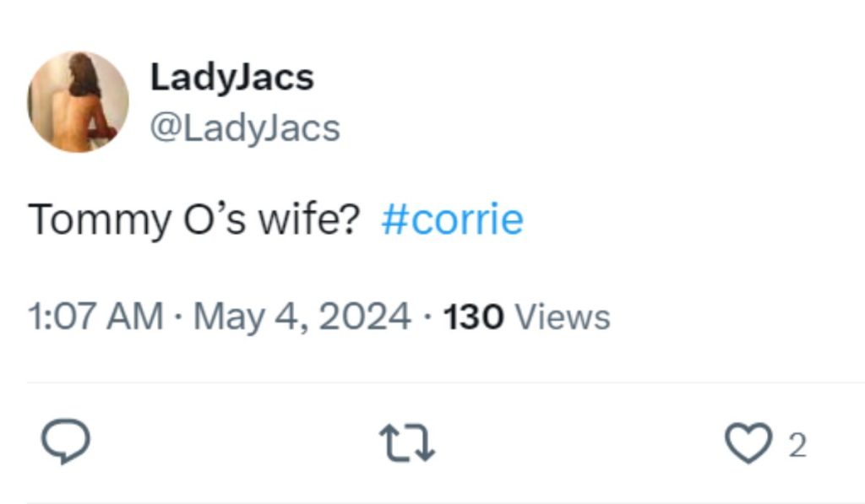Click the bold 130 view count
The image size is (865, 504).
pyautogui.click(x=473, y=317)
